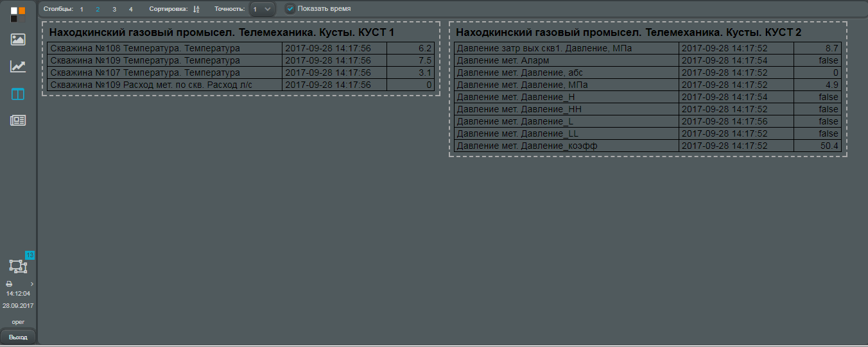Set columns count to 3
This screenshot has width=868, height=347.
[x=114, y=9]
